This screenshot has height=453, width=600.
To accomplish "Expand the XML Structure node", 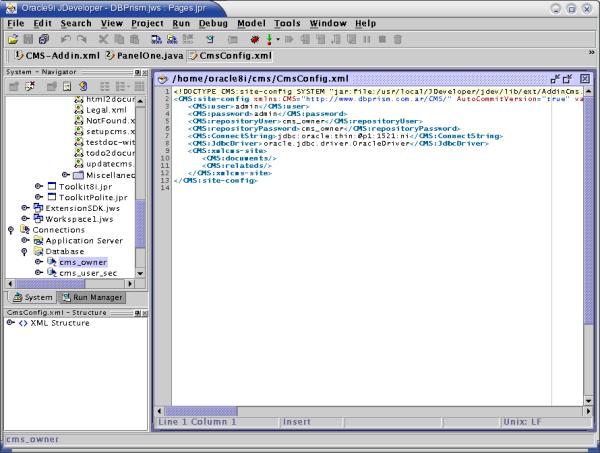I will 10,323.
